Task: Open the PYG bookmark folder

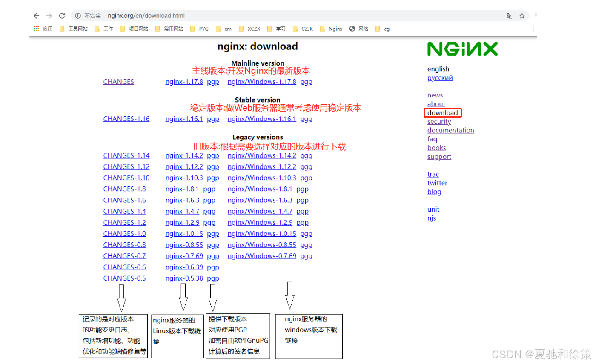Action: (199, 29)
